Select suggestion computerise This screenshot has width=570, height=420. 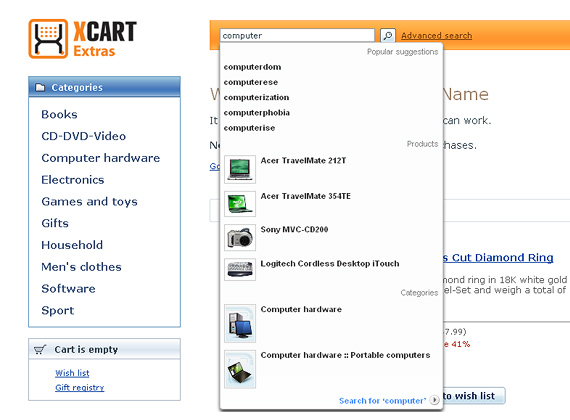click(x=249, y=128)
